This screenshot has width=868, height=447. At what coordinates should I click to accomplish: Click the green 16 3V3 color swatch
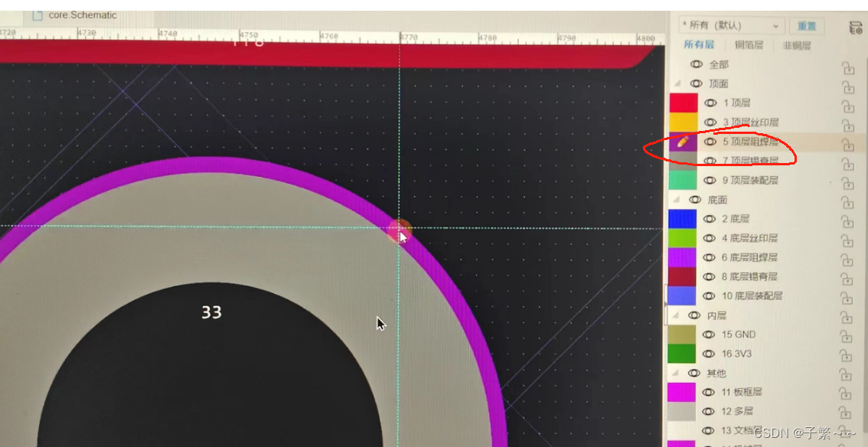click(x=681, y=354)
